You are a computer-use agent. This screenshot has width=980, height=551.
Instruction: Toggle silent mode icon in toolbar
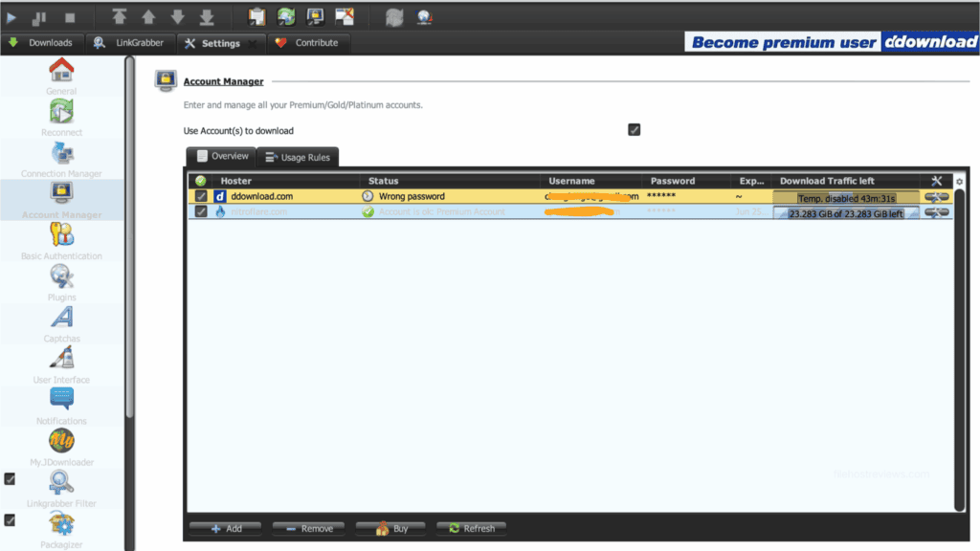pos(345,17)
